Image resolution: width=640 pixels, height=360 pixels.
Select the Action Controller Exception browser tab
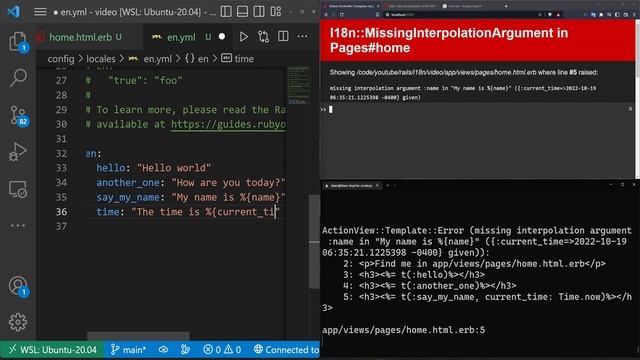coord(351,6)
